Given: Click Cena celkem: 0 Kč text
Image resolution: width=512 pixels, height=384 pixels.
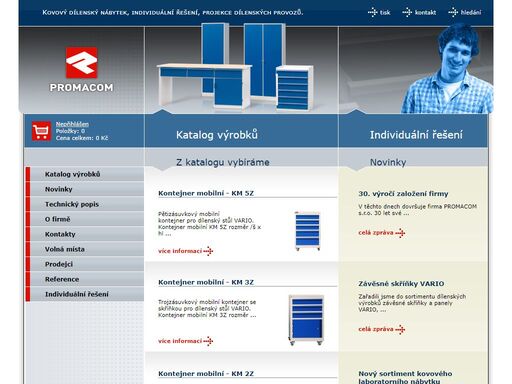Looking at the screenshot, I should pyautogui.click(x=82, y=138).
